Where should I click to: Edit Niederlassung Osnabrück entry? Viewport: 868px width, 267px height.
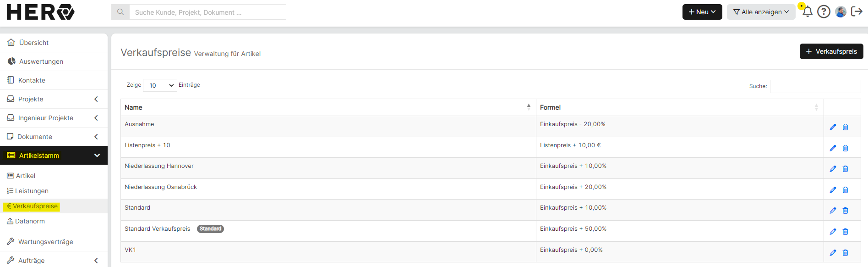[833, 190]
